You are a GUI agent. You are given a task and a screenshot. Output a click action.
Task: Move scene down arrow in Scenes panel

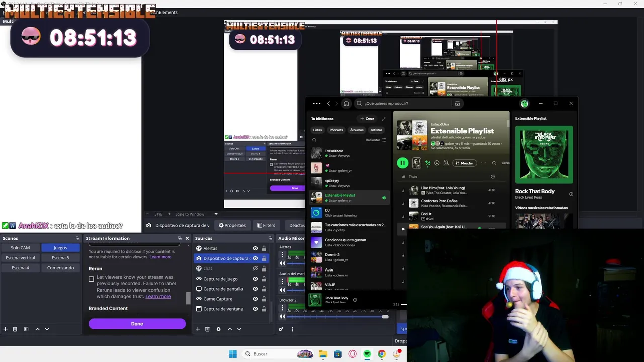(47, 329)
